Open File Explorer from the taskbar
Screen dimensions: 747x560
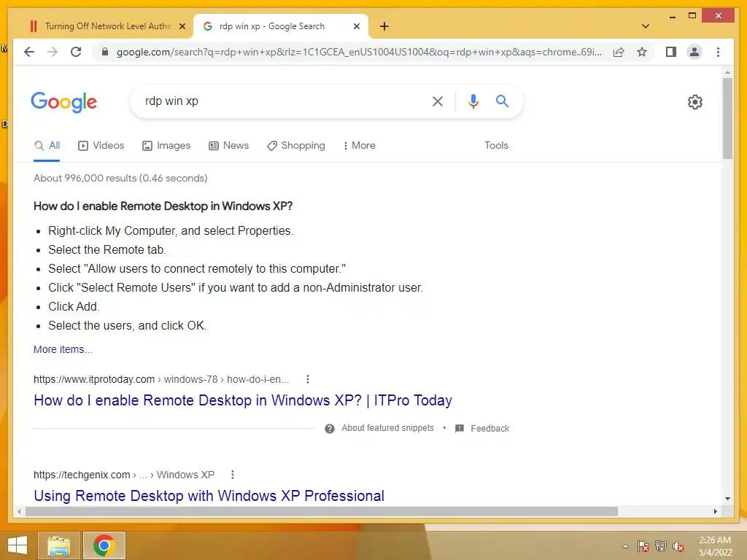tap(59, 545)
